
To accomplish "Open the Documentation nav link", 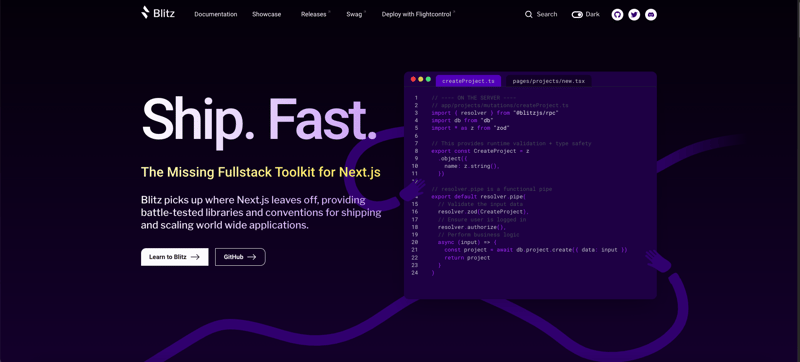I will pos(216,14).
